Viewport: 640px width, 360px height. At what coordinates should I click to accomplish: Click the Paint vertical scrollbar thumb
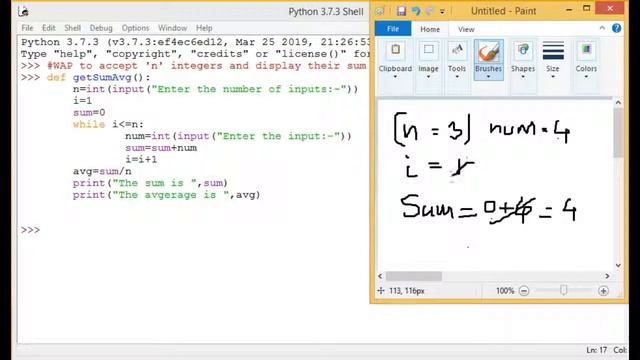(x=618, y=133)
